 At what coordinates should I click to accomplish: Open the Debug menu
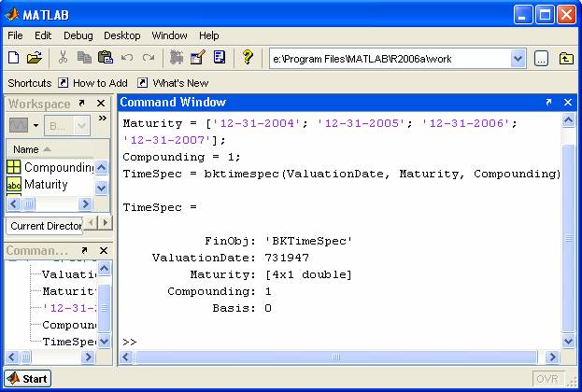[x=78, y=35]
